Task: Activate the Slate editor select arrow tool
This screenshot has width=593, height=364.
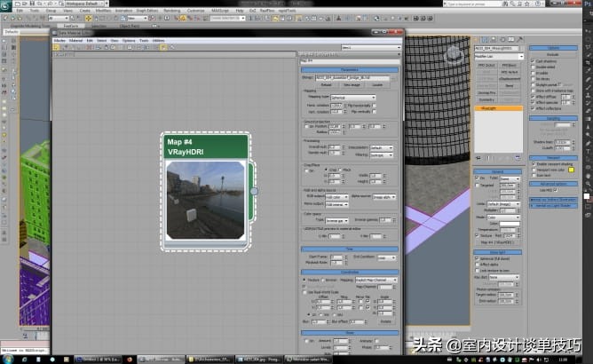Action: coord(57,48)
